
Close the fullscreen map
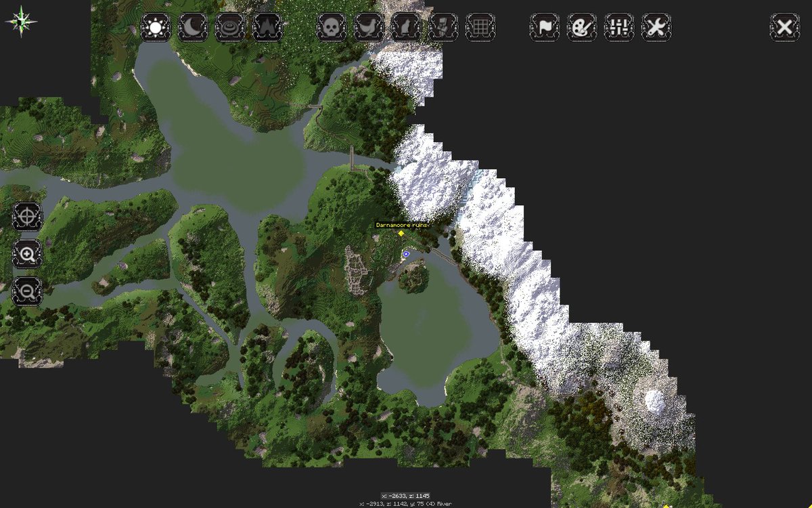785,28
